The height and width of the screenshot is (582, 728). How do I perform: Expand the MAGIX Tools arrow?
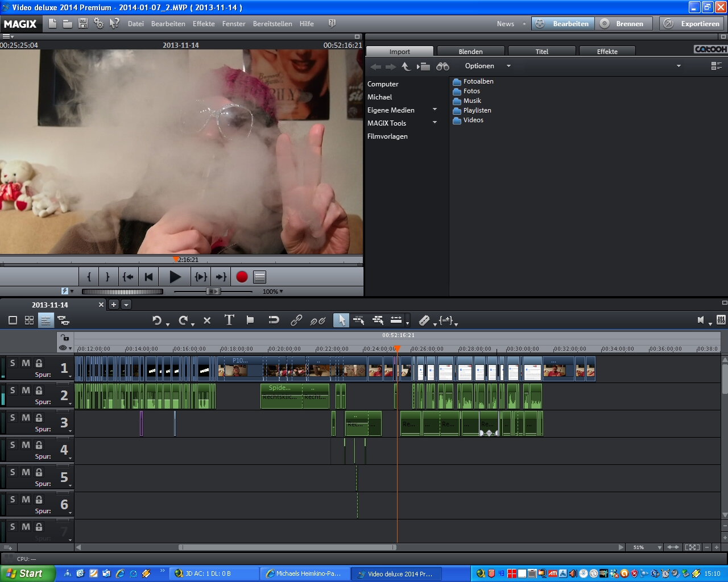pos(435,123)
